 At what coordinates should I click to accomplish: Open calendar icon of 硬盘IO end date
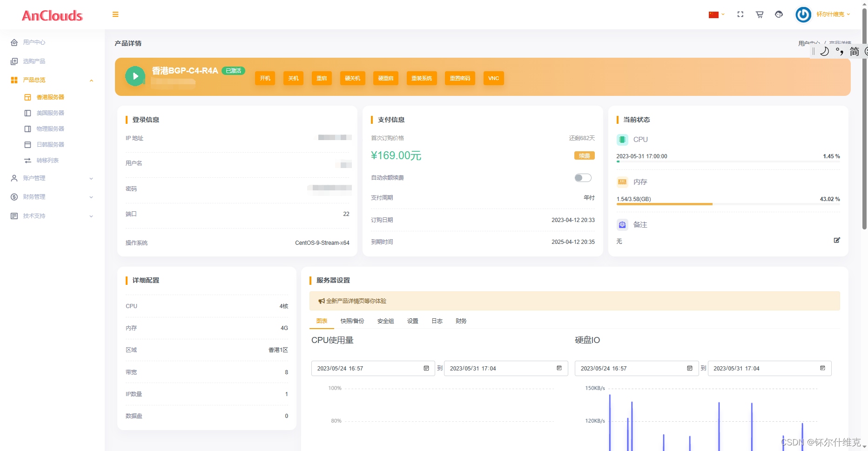[823, 368]
